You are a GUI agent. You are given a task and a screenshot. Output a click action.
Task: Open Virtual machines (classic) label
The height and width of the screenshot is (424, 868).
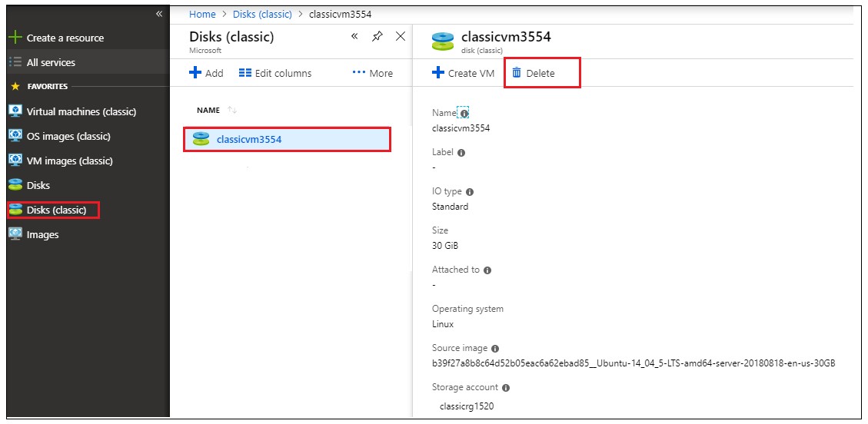(81, 111)
